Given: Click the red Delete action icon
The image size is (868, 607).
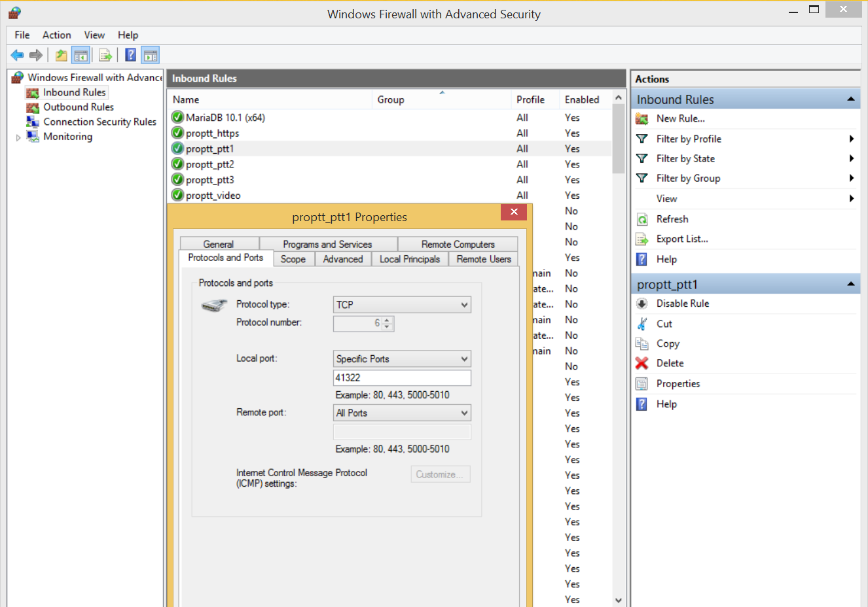Looking at the screenshot, I should 642,363.
